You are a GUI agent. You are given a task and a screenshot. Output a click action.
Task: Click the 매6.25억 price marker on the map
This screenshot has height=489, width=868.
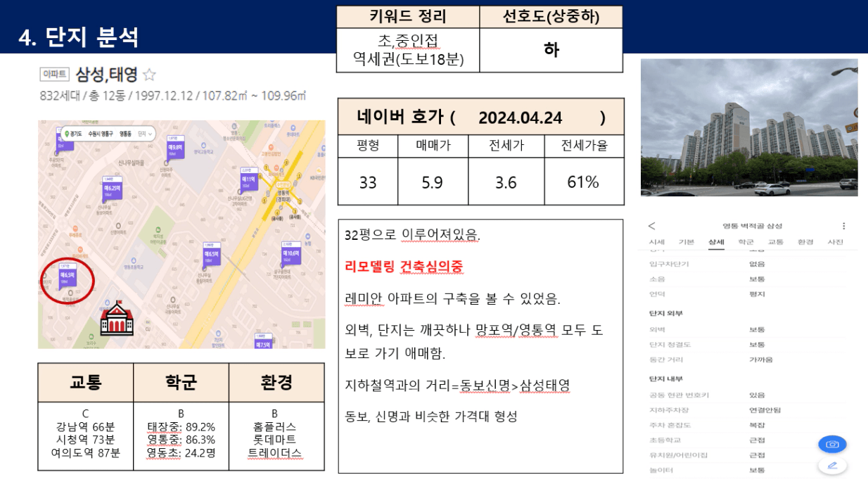[x=113, y=189]
